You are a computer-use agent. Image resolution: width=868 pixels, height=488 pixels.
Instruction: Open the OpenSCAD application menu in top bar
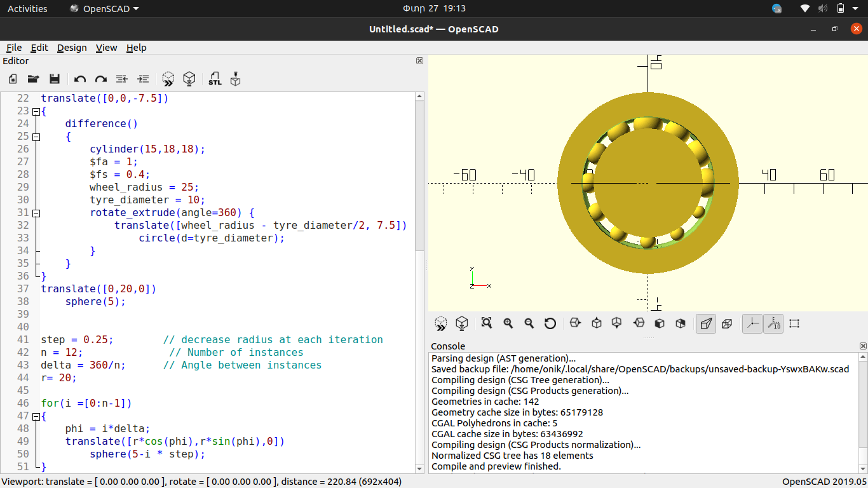(104, 9)
